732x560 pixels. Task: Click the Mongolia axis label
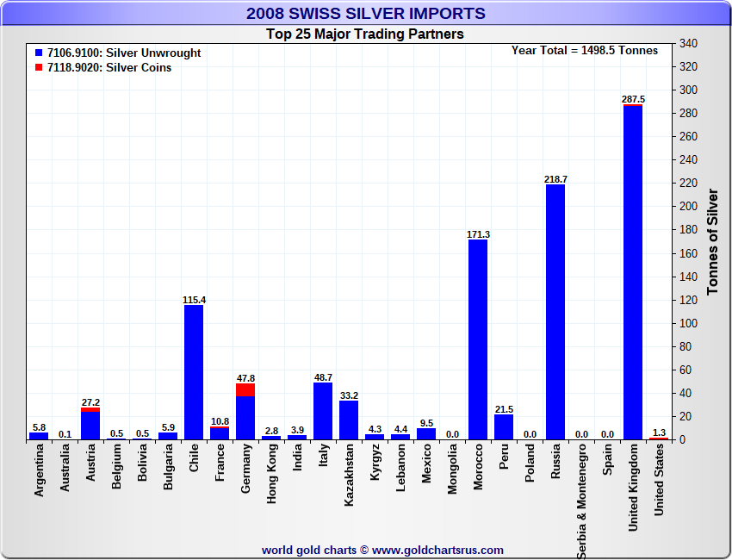452,469
